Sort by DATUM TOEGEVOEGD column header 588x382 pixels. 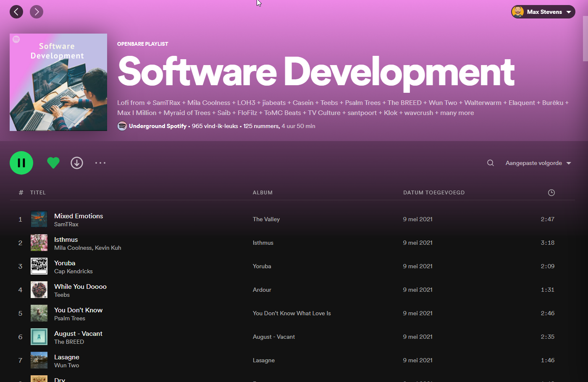point(434,193)
